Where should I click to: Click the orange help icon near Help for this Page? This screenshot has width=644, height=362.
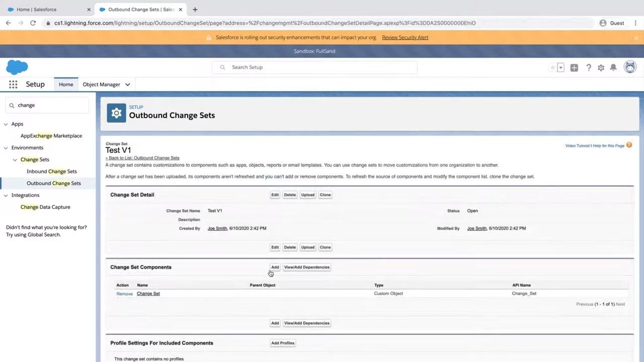click(629, 145)
